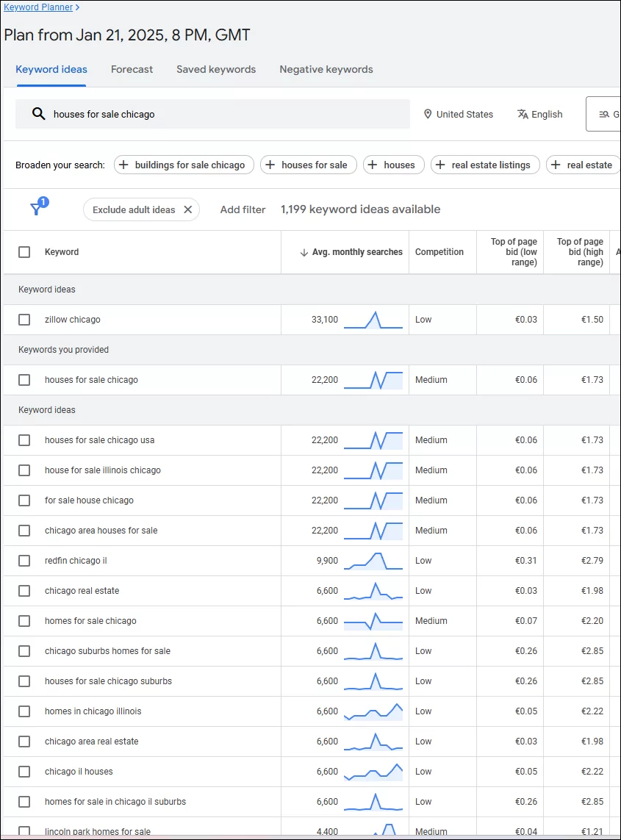Click the search magnifier icon
This screenshot has width=621, height=840.
coord(38,114)
